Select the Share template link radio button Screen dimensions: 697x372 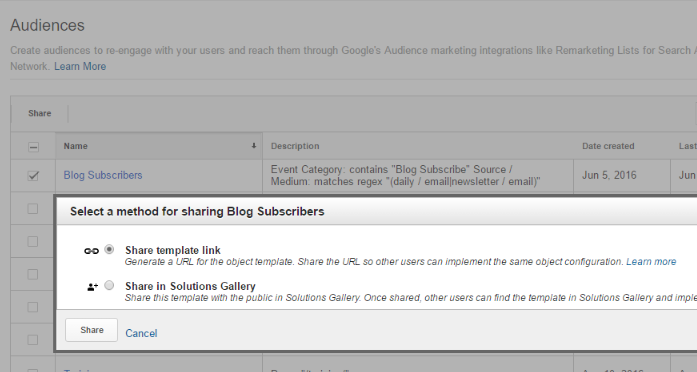tap(109, 250)
